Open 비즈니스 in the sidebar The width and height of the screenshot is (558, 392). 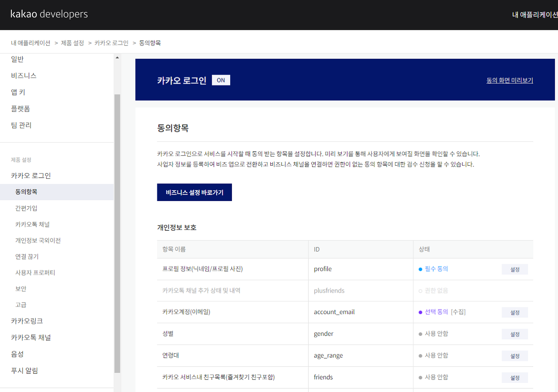[24, 75]
